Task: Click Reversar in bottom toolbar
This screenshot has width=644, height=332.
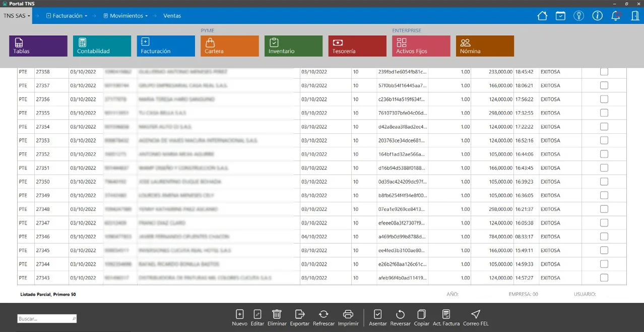Action: 401,317
